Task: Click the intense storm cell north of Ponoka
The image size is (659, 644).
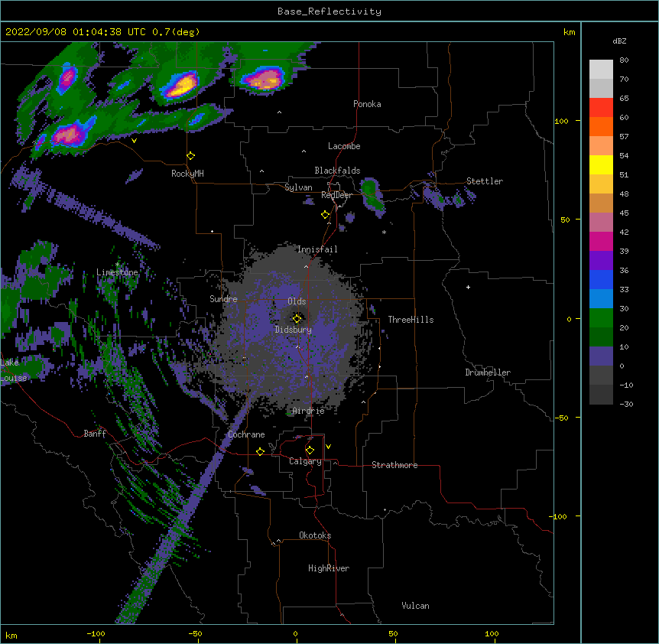Action: pos(264,79)
